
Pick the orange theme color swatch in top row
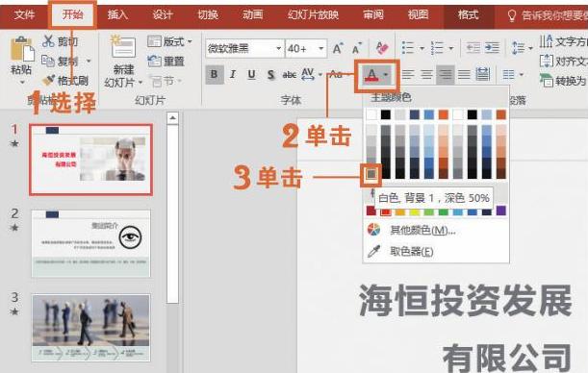(444, 114)
